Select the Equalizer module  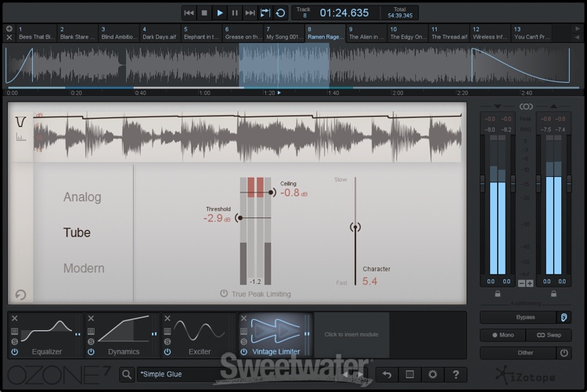47,335
